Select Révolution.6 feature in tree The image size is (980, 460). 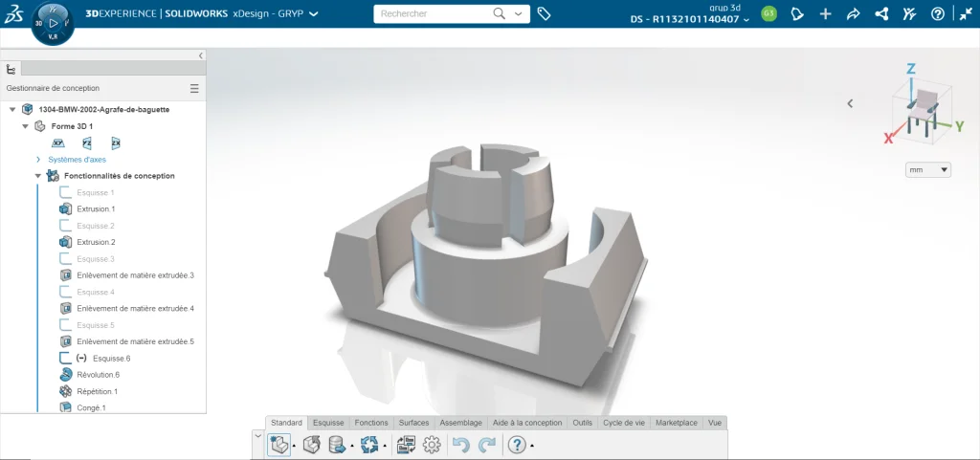[98, 375]
